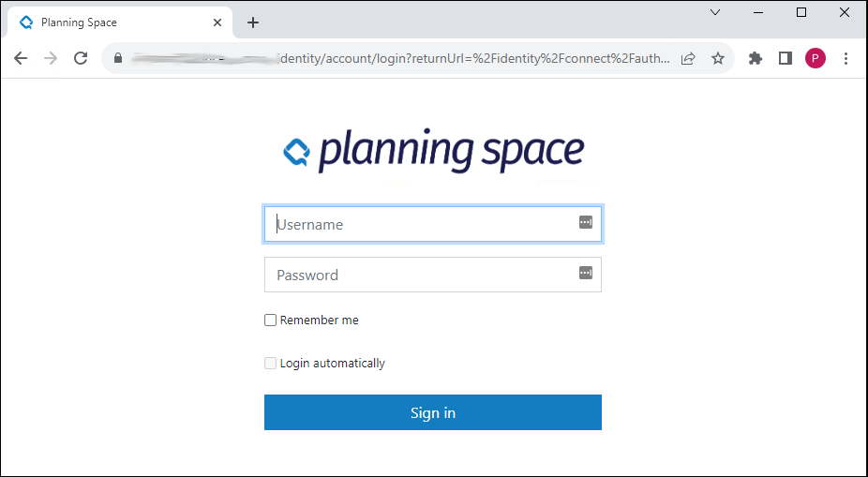
Task: View site information via the lock icon
Action: click(117, 58)
